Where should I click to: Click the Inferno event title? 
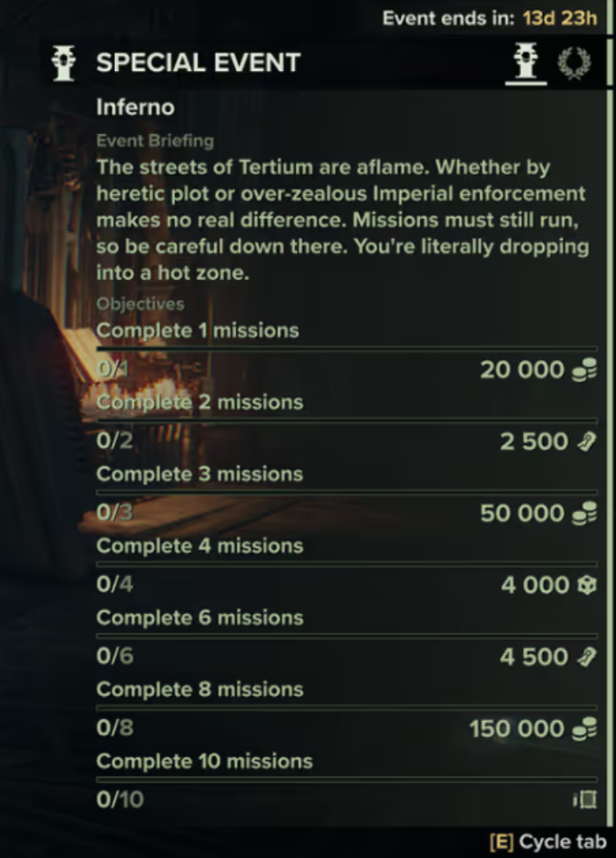pyautogui.click(x=135, y=107)
